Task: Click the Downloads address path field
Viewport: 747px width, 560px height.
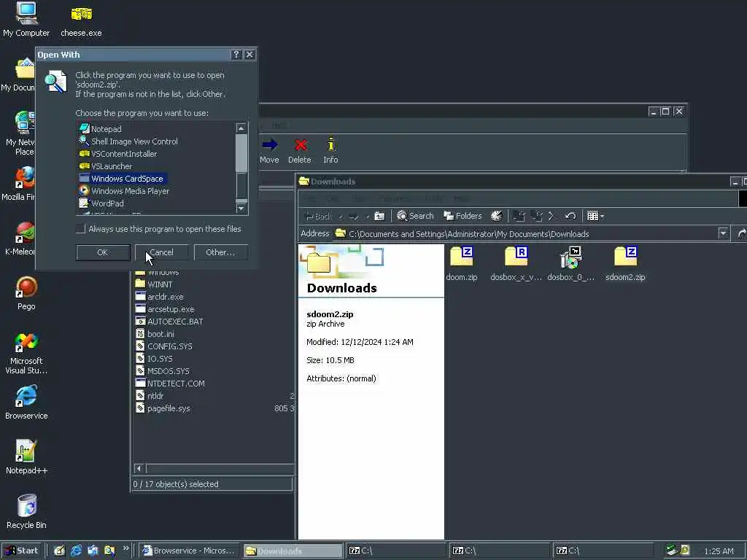Action: click(x=525, y=234)
